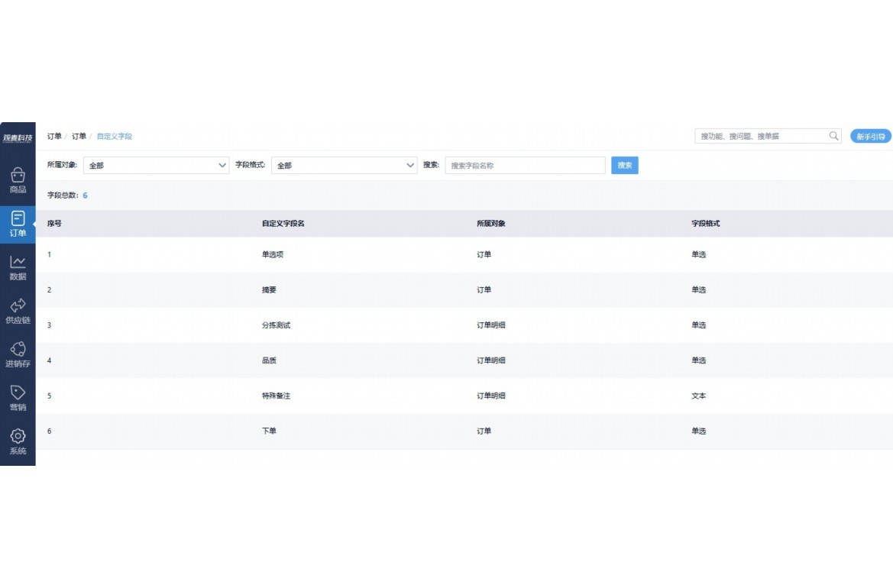The height and width of the screenshot is (588, 893).
Task: Focus the 搜索字段名称 input field
Action: [x=525, y=165]
